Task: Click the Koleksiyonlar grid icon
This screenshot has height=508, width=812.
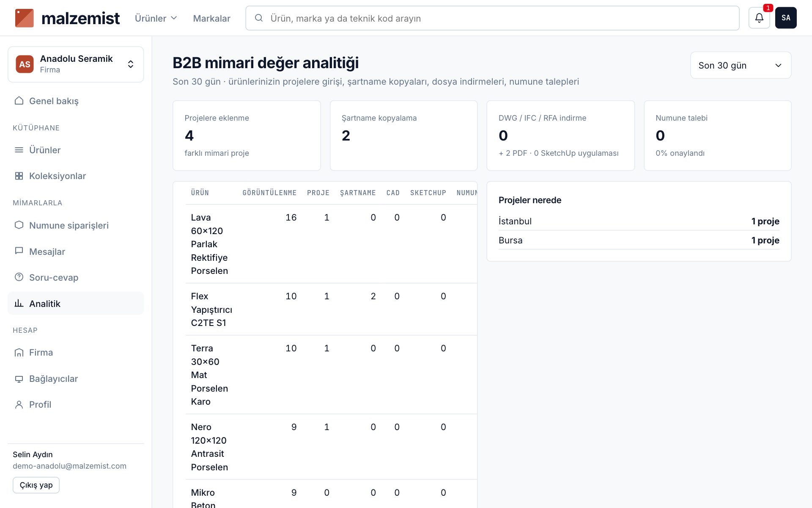Action: tap(19, 176)
